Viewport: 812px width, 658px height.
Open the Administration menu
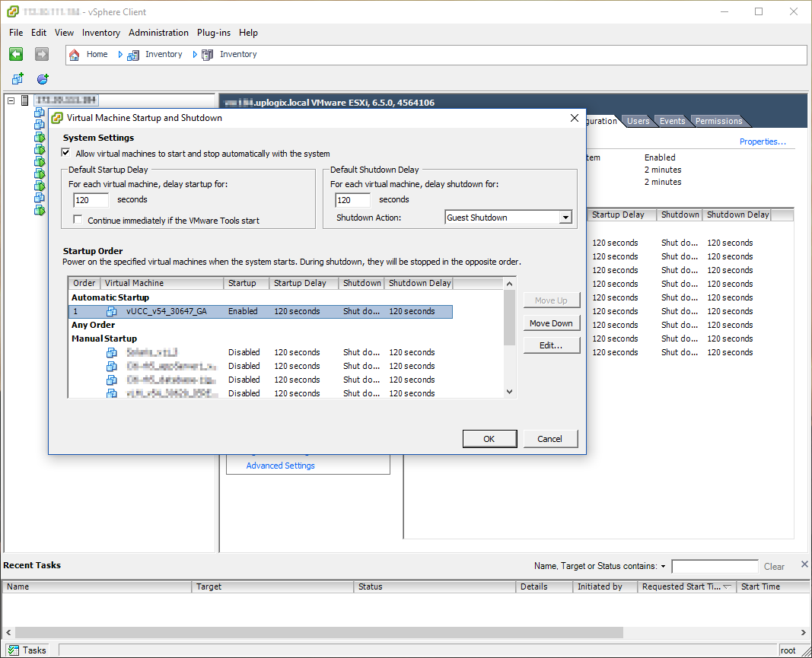[158, 33]
